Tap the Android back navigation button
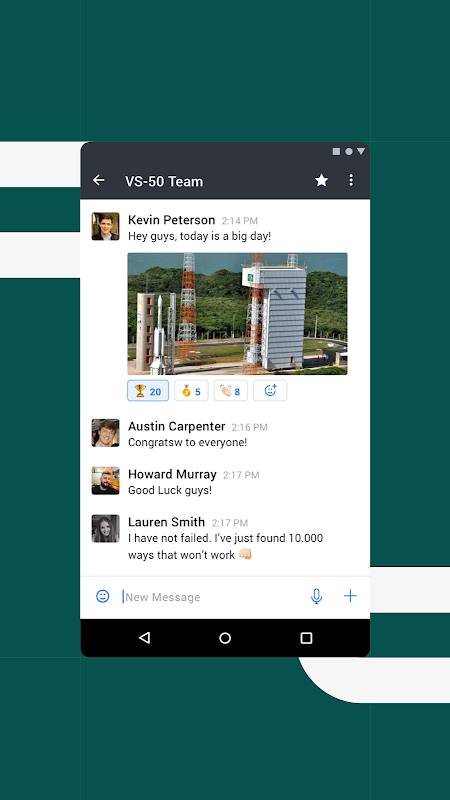This screenshot has height=800, width=450. [144, 638]
